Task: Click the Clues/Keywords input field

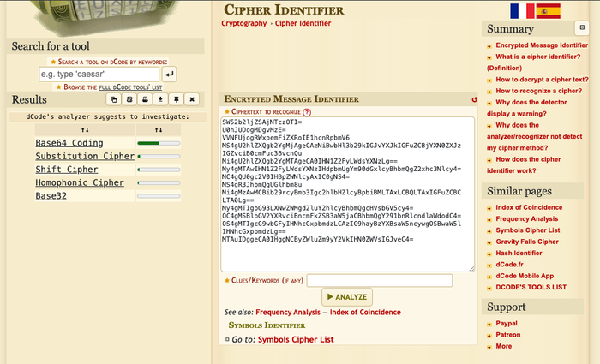Action: [x=379, y=280]
